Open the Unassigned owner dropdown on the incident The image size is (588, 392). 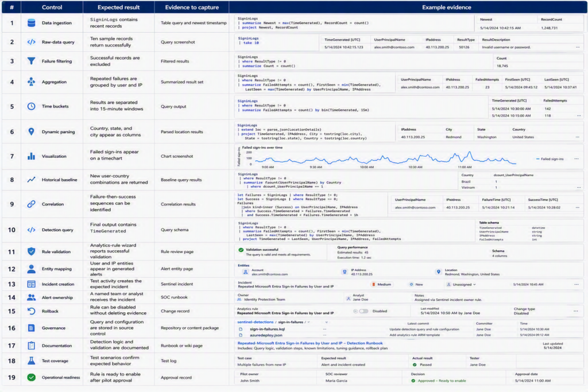coord(461,285)
